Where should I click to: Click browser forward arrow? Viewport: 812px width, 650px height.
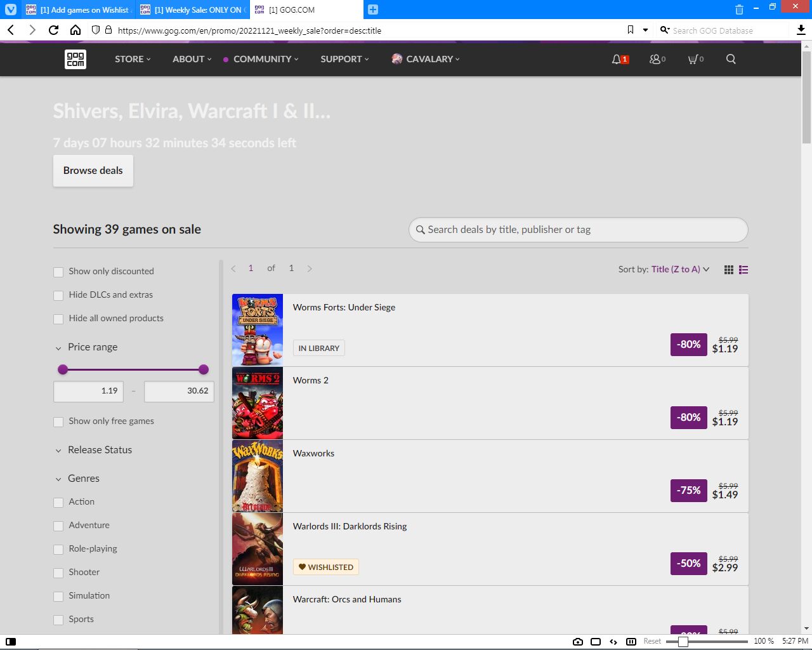point(32,30)
